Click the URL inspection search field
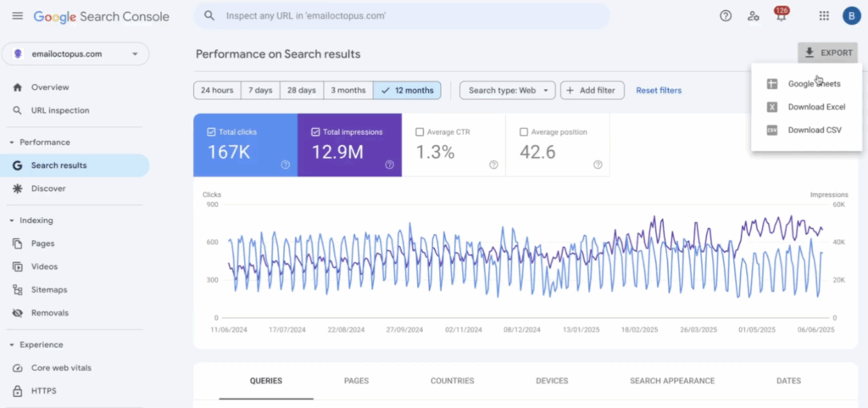868x408 pixels. coord(402,16)
